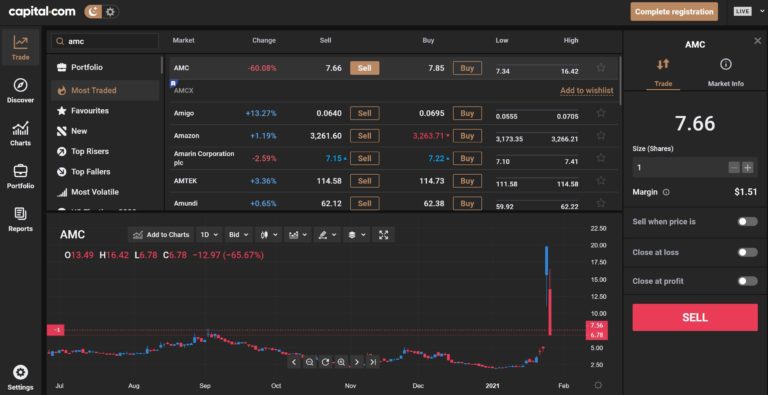This screenshot has height=395, width=768.
Task: Click the Complete registration button
Action: (674, 11)
